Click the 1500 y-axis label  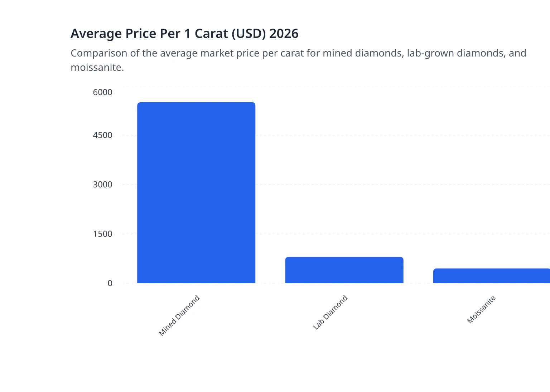[102, 234]
